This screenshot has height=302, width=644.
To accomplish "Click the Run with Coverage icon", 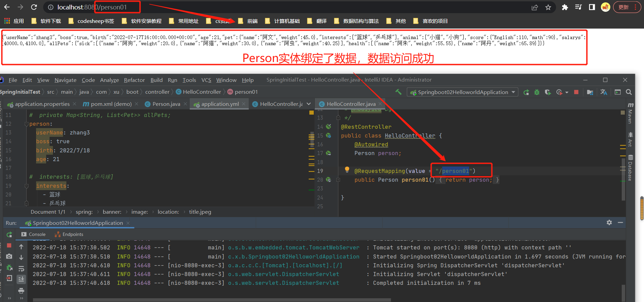I will (548, 92).
